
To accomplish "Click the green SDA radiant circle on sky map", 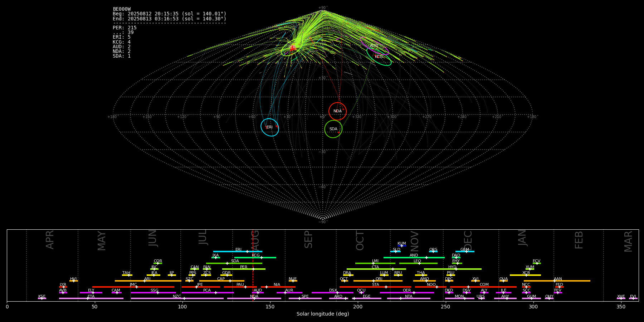I will coord(333,129).
